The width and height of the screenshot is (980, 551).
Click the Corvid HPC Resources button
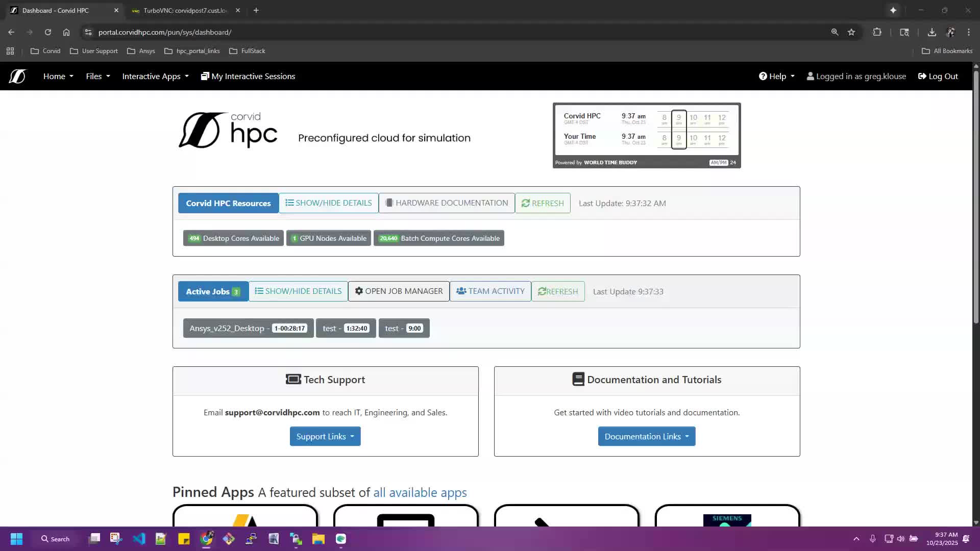(x=228, y=203)
